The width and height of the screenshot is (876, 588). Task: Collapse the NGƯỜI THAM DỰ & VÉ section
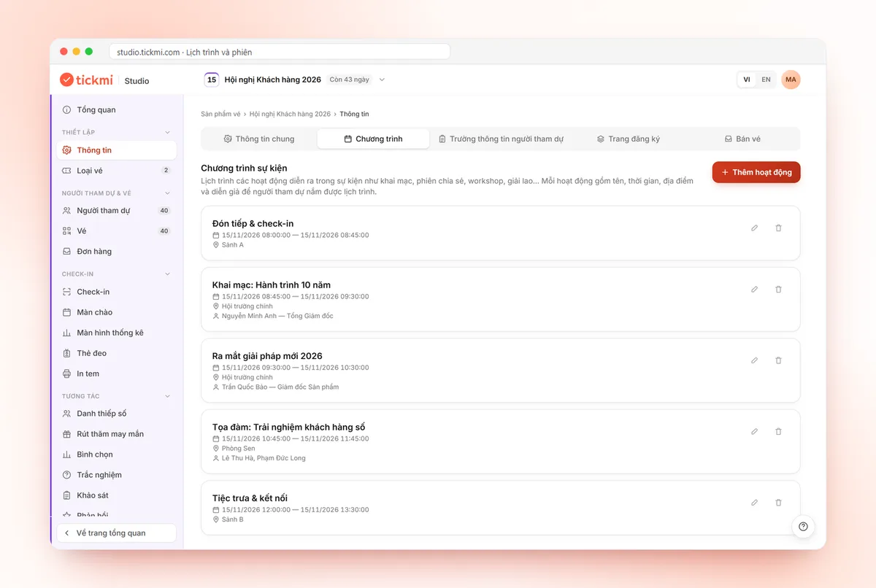(167, 193)
